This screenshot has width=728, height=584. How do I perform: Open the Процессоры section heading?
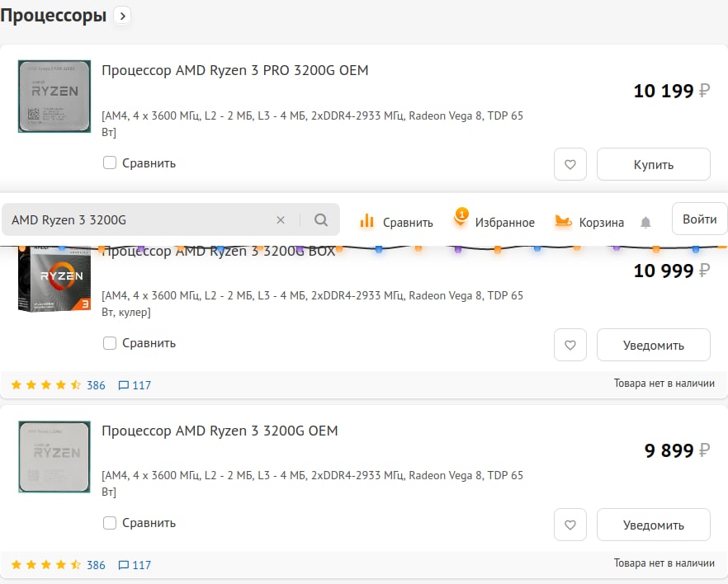click(x=54, y=16)
